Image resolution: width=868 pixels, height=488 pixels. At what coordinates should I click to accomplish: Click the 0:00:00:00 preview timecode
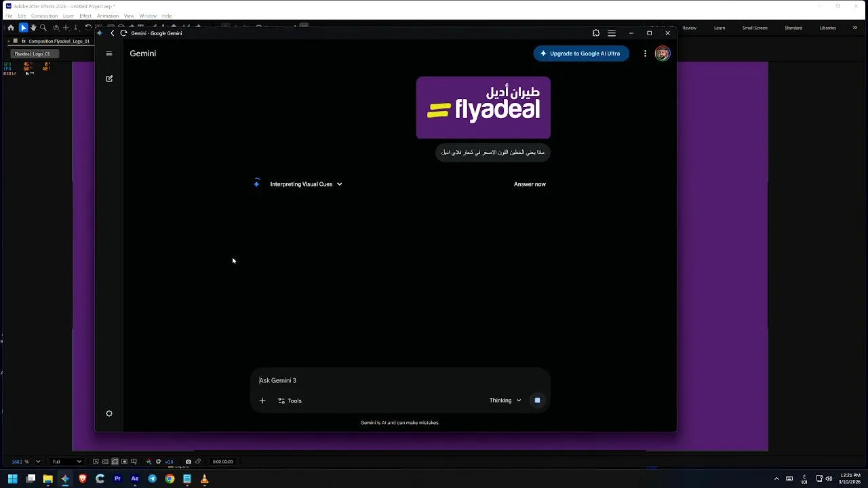[x=222, y=462]
